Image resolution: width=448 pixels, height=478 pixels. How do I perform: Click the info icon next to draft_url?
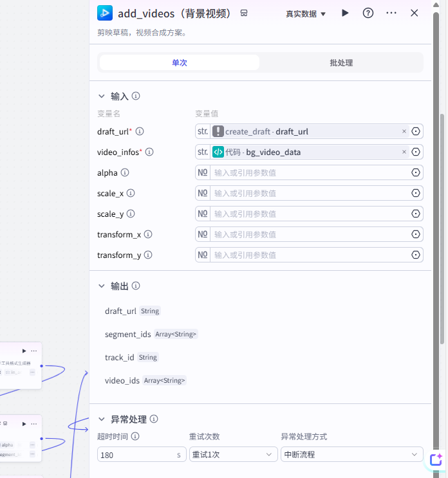pos(140,131)
